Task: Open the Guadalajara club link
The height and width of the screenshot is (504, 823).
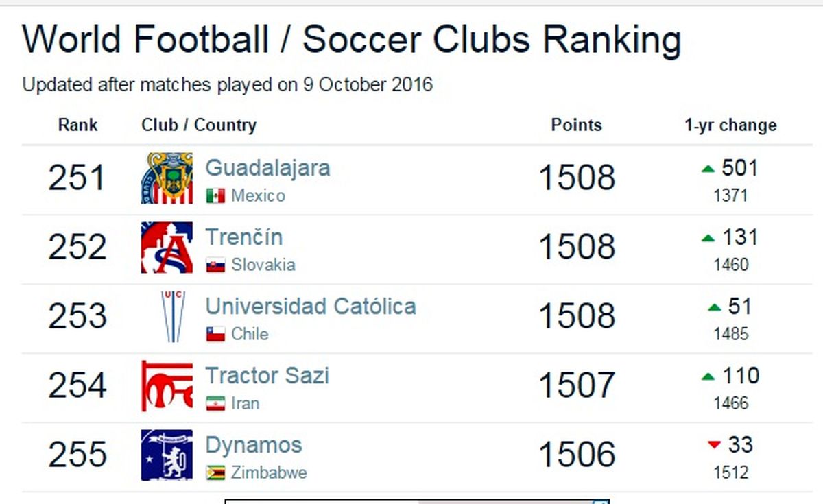Action: (x=267, y=168)
